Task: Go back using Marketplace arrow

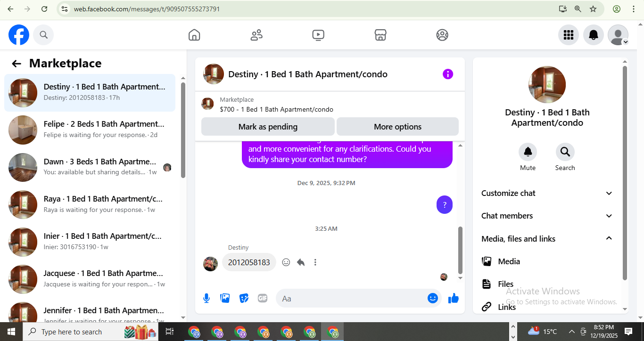Action: tap(17, 64)
